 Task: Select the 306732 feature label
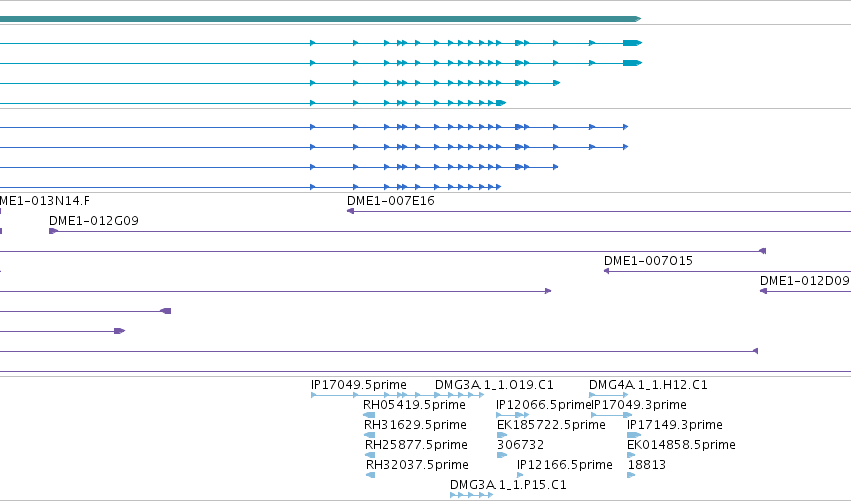(520, 445)
